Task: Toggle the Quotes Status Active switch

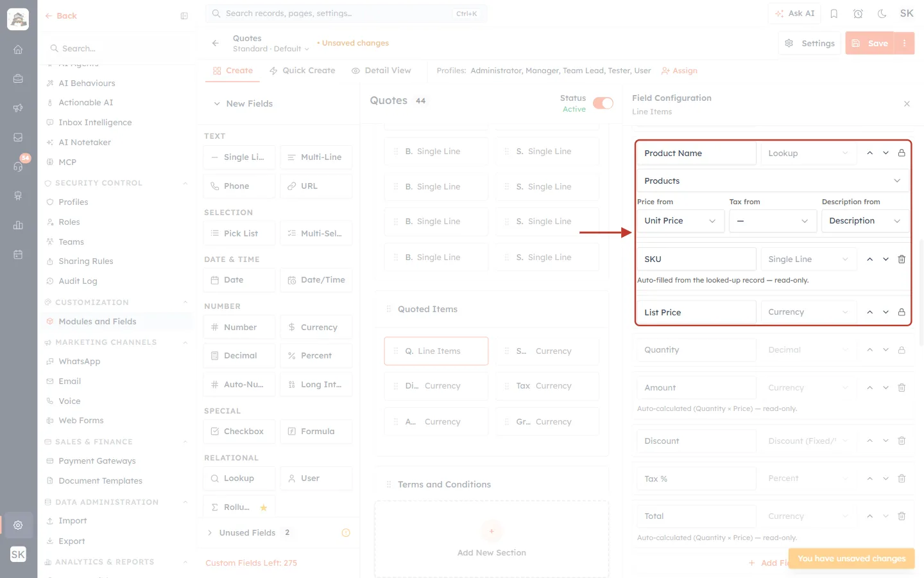Action: point(603,103)
